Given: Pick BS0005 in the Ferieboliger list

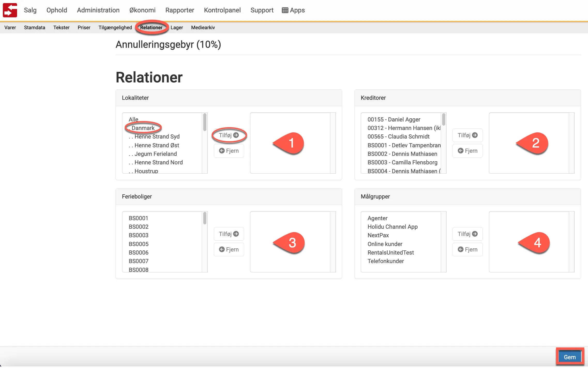Looking at the screenshot, I should click(139, 244).
